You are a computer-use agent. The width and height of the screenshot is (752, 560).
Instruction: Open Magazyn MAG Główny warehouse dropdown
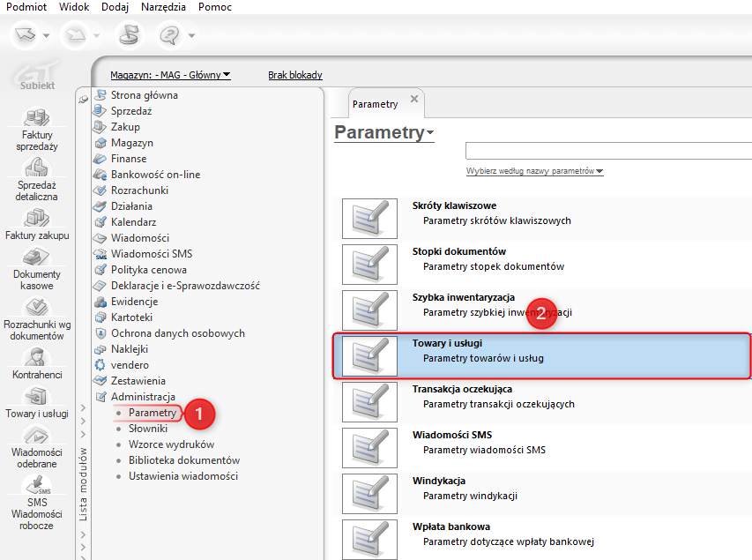pyautogui.click(x=170, y=75)
